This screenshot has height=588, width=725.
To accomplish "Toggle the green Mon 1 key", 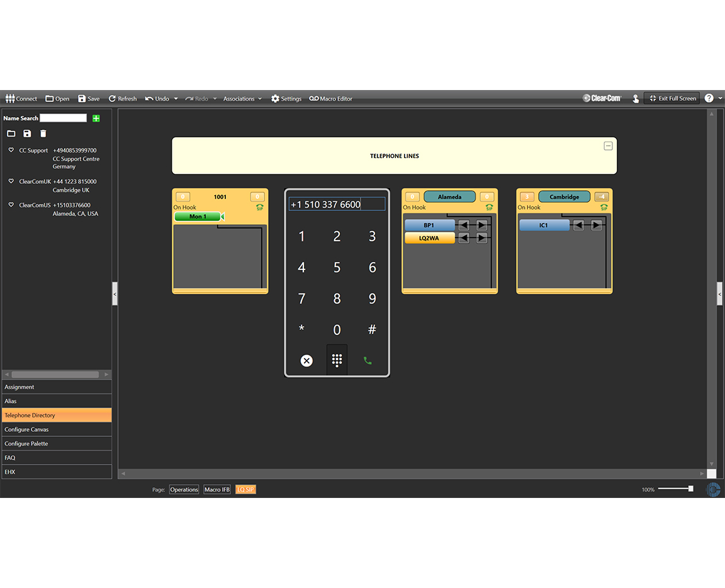I will pyautogui.click(x=198, y=217).
